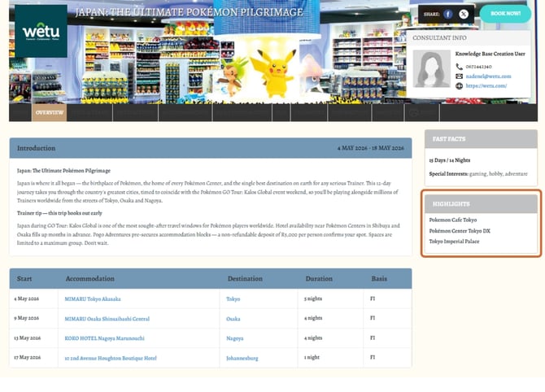Viewport: 545px width, 392px height.
Task: Click the FAST FACTS panel header
Action: tap(481, 139)
